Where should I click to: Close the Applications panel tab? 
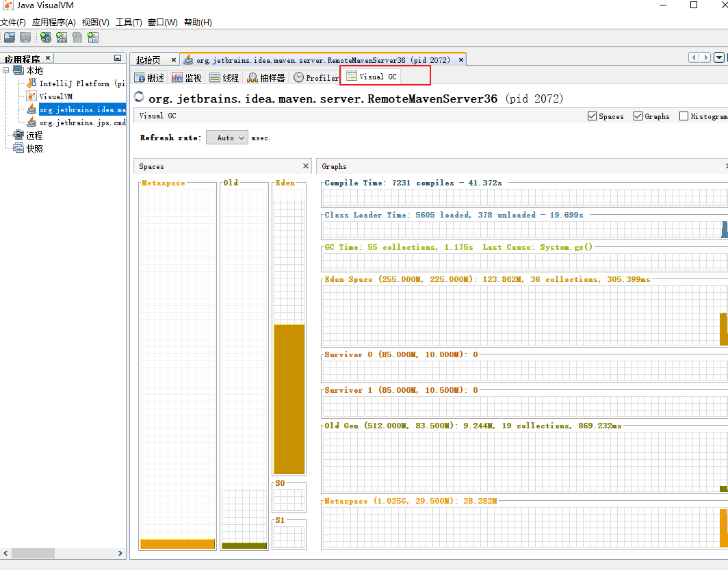click(48, 58)
